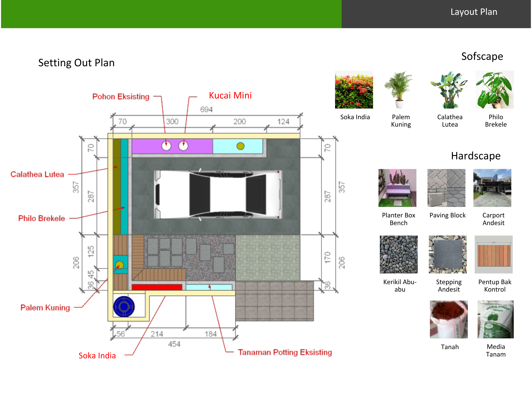Select the "300" dimension value

(172, 121)
